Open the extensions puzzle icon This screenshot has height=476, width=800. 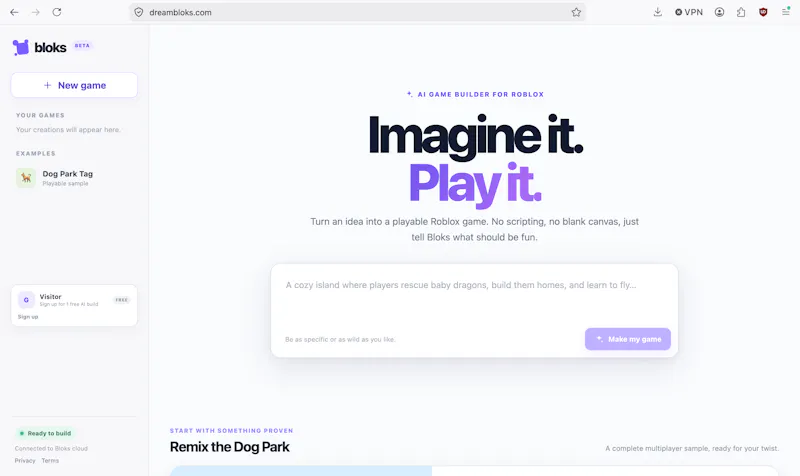point(741,12)
